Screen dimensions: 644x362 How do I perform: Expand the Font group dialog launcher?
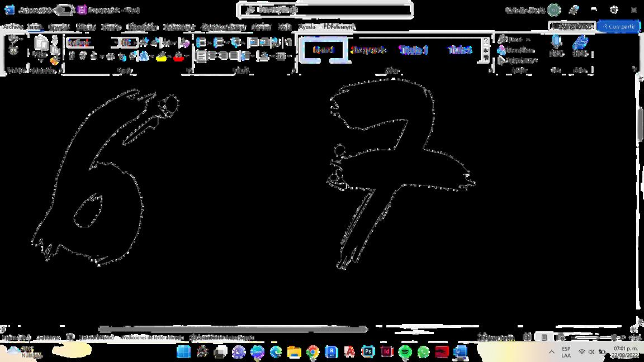coord(188,70)
